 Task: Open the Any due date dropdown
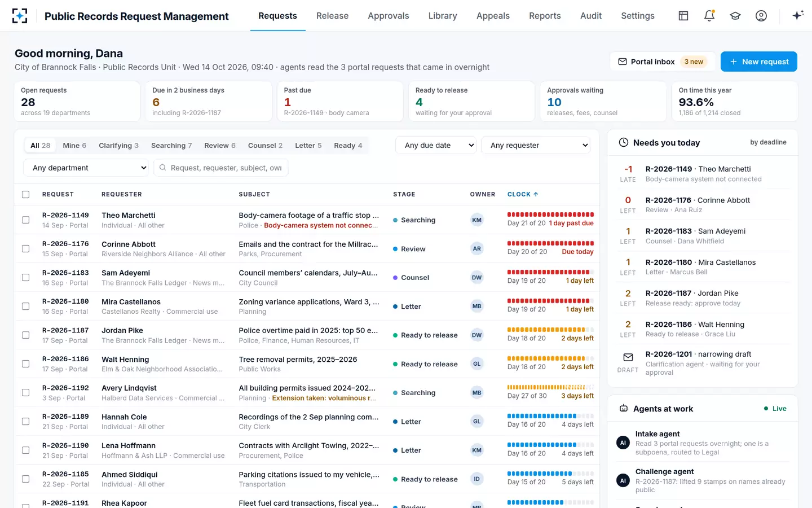pos(436,145)
